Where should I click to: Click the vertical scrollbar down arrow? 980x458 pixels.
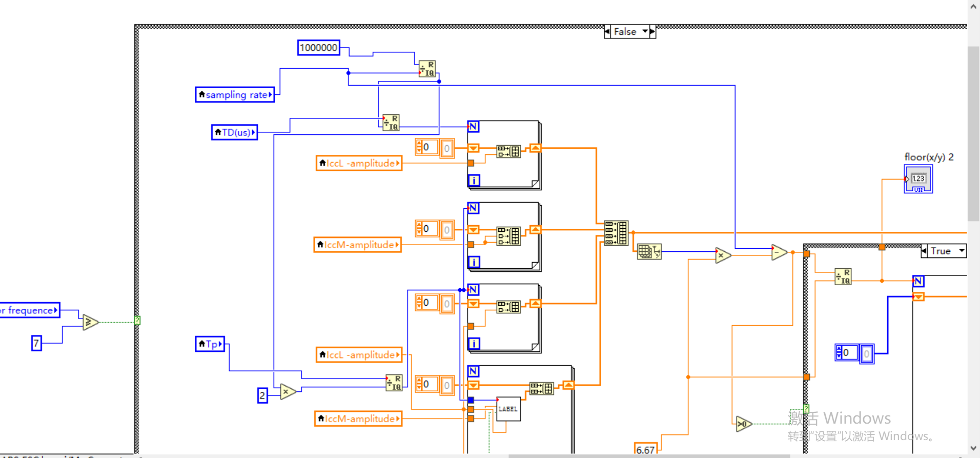(x=974, y=448)
